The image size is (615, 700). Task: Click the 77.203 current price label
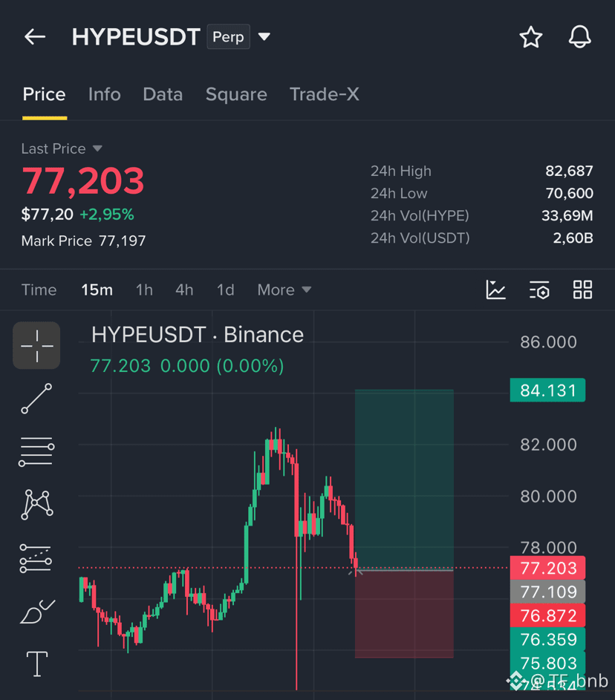coord(547,568)
